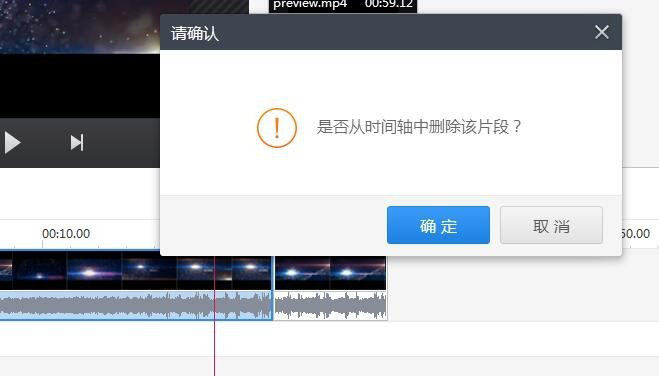Image resolution: width=659 pixels, height=376 pixels.
Task: Play the video preview
Action: [12, 142]
